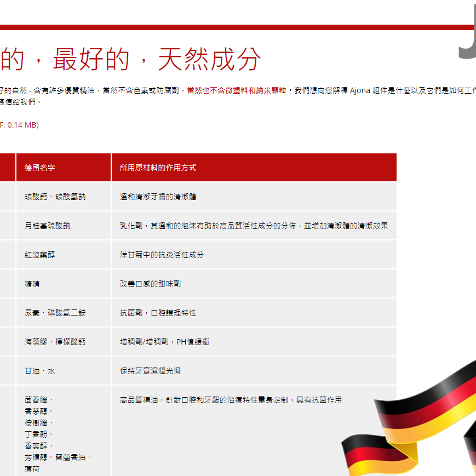Select the 尿素、磷酸氫二銨 cell
This screenshot has height=476, width=476.
coord(55,313)
